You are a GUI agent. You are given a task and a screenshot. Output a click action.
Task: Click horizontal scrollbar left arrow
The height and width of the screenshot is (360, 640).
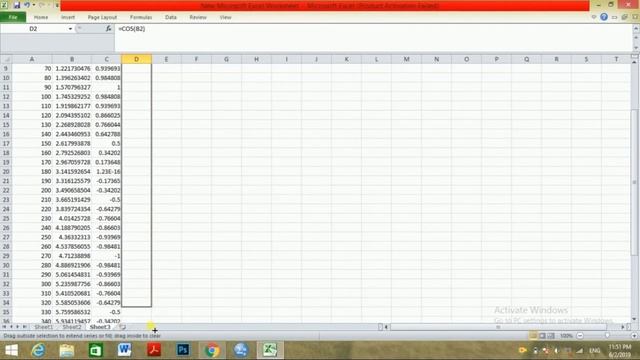click(x=386, y=327)
